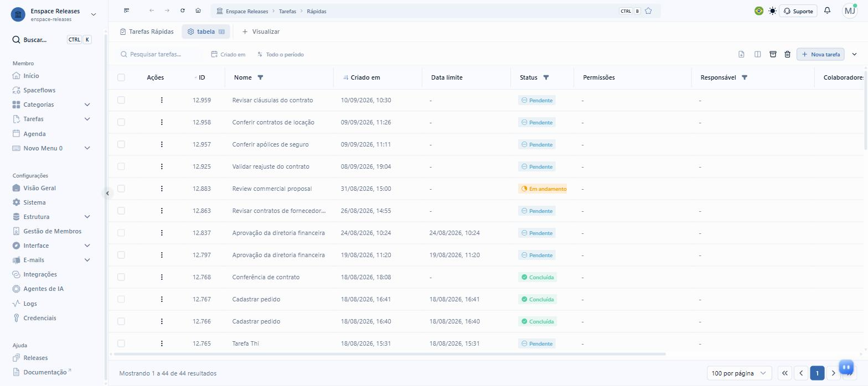Switch to the Tarefas Rápidas tab
Image resolution: width=868 pixels, height=386 pixels.
click(147, 32)
